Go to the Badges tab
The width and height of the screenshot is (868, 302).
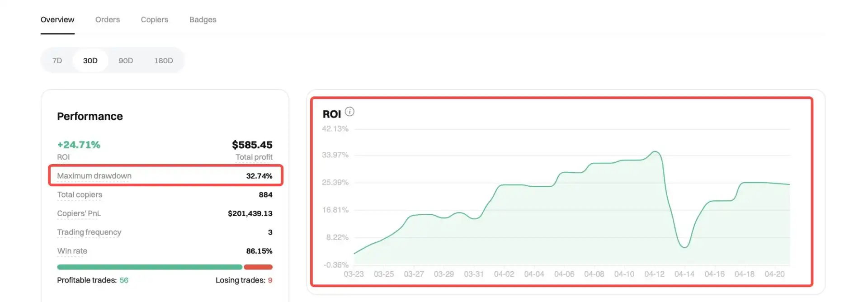[203, 19]
